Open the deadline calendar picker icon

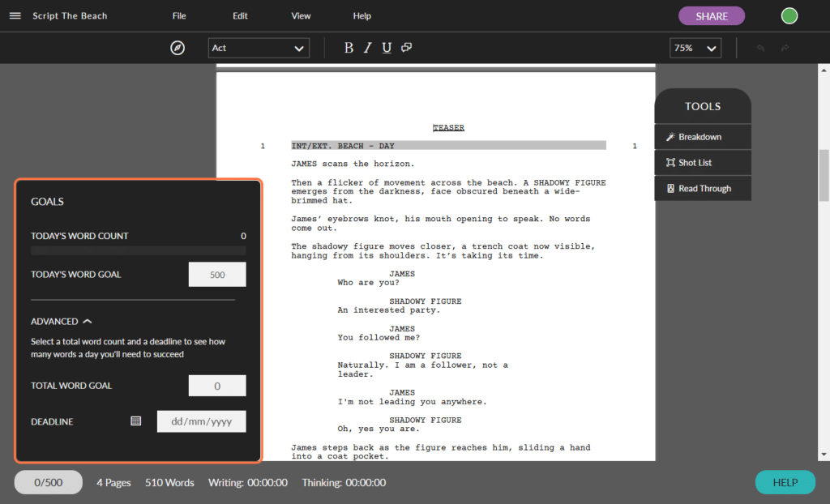[136, 421]
